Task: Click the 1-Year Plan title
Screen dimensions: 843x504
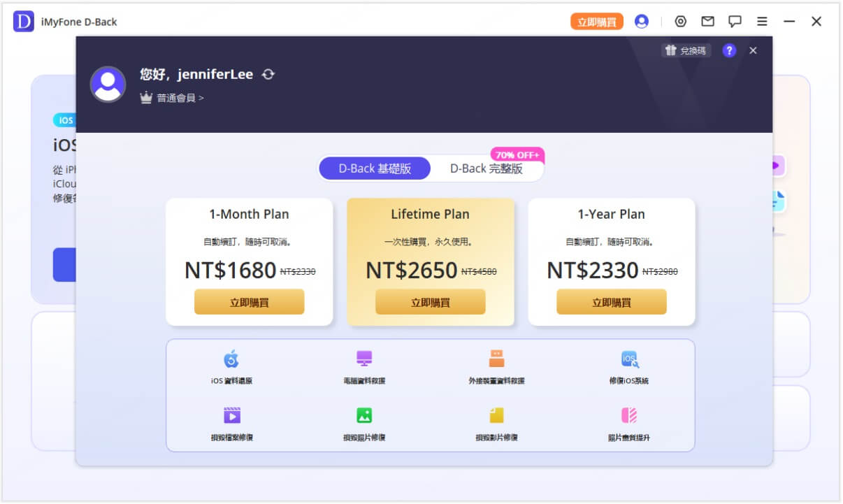Action: [611, 214]
